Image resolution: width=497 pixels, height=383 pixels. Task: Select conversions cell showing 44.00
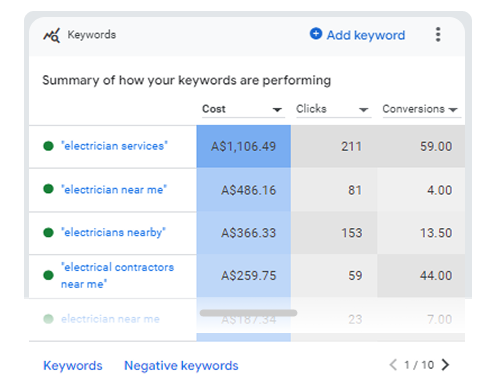[x=421, y=276]
